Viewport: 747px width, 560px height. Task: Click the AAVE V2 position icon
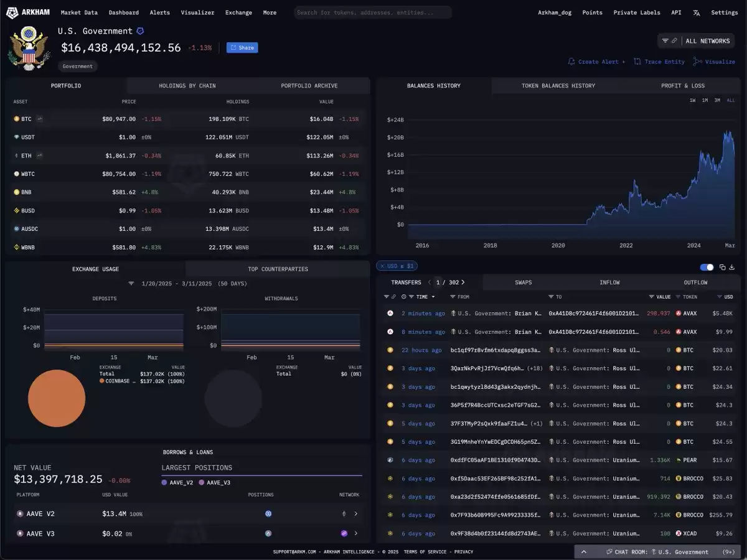pyautogui.click(x=268, y=514)
